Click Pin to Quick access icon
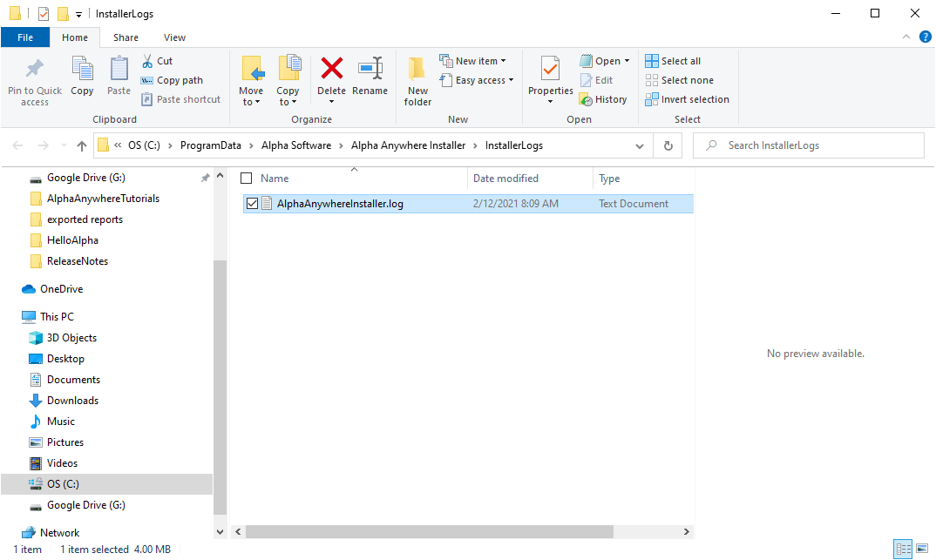Image resolution: width=936 pixels, height=560 pixels. (35, 69)
